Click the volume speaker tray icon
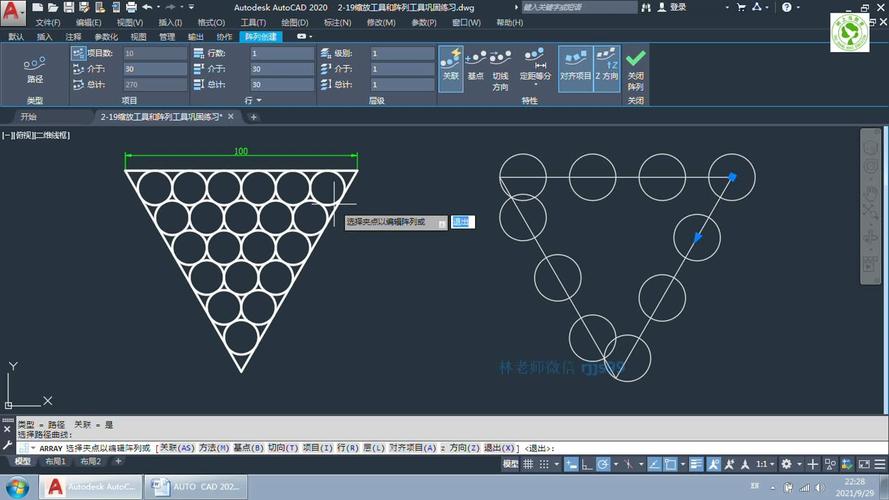Image resolution: width=889 pixels, height=500 pixels. [820, 487]
